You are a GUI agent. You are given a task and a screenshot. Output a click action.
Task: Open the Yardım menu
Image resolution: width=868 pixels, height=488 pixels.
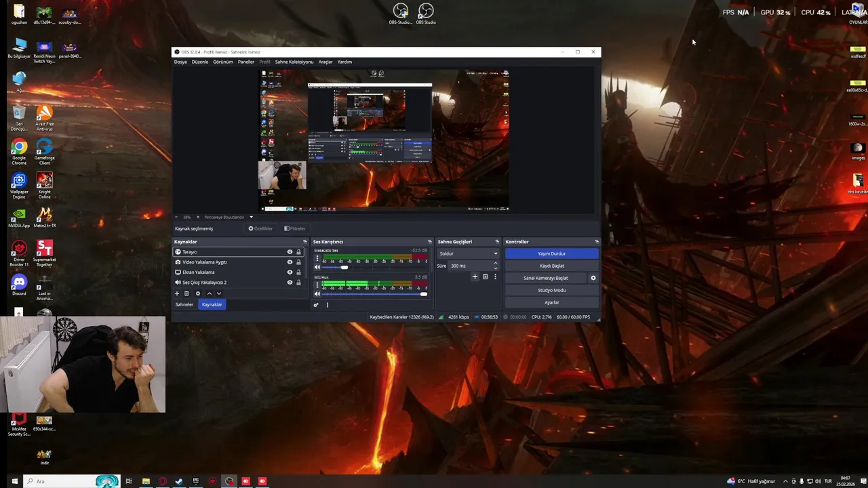344,62
